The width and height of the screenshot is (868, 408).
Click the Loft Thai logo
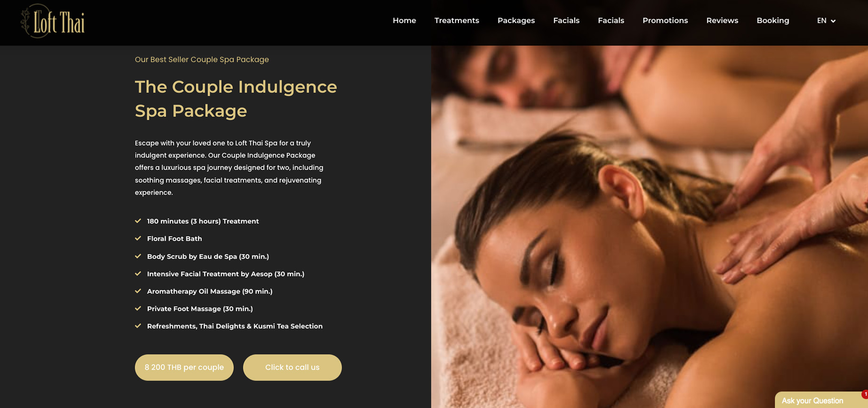pyautogui.click(x=53, y=21)
